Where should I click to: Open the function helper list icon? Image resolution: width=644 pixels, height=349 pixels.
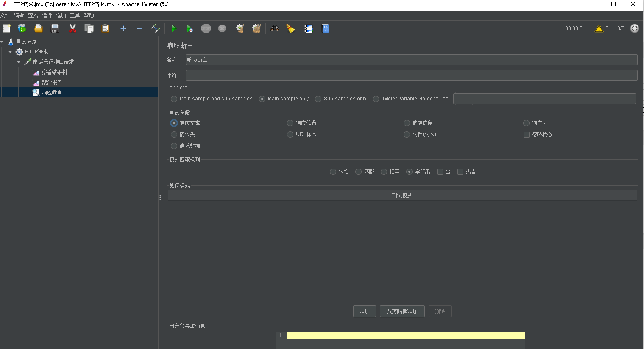tap(309, 28)
